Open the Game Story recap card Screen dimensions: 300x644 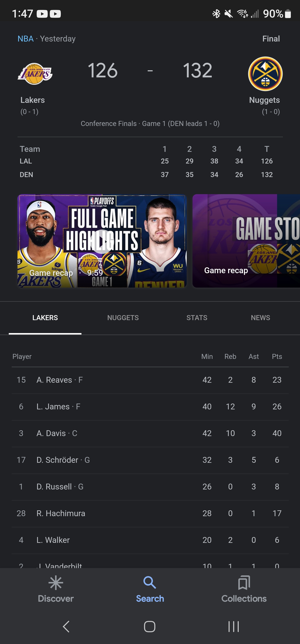click(246, 241)
